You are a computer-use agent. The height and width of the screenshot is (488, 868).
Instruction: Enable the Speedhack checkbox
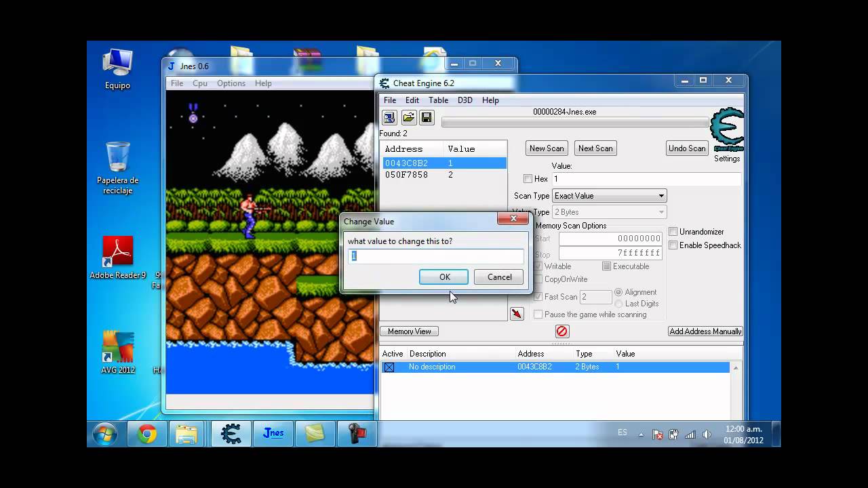pos(673,245)
